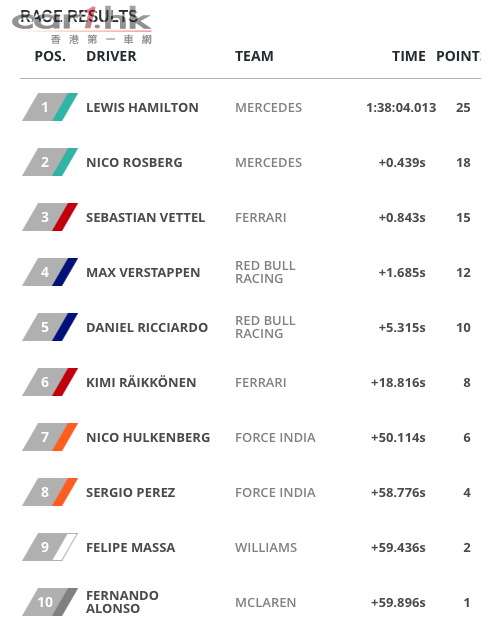Click the TEAM column header

pos(254,56)
